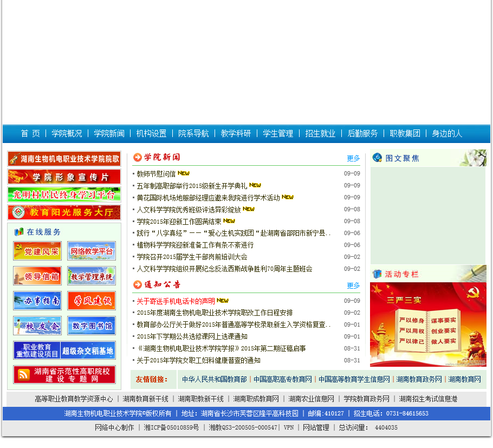Open 教育部办公厅 新生入学资格复查 notice
This screenshot has height=448, width=493.
tap(233, 325)
